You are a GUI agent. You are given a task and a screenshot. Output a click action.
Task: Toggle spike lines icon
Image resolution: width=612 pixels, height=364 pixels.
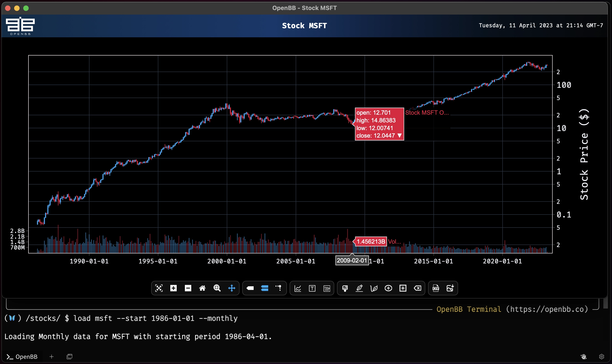(279, 288)
